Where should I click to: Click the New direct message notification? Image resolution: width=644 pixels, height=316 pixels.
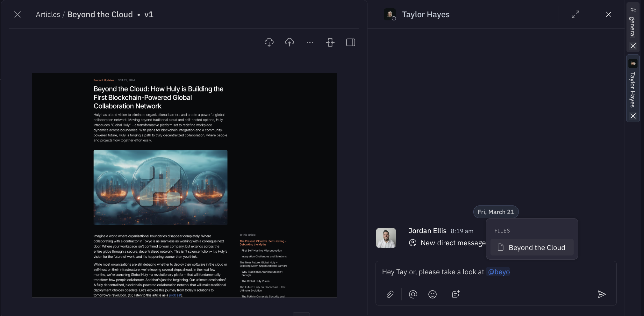click(453, 242)
